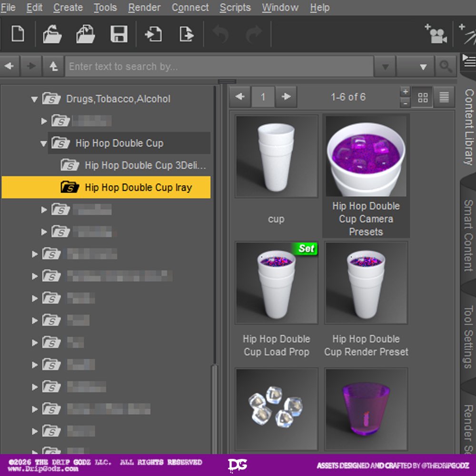
Task: Go to previous results page
Action: tap(240, 97)
